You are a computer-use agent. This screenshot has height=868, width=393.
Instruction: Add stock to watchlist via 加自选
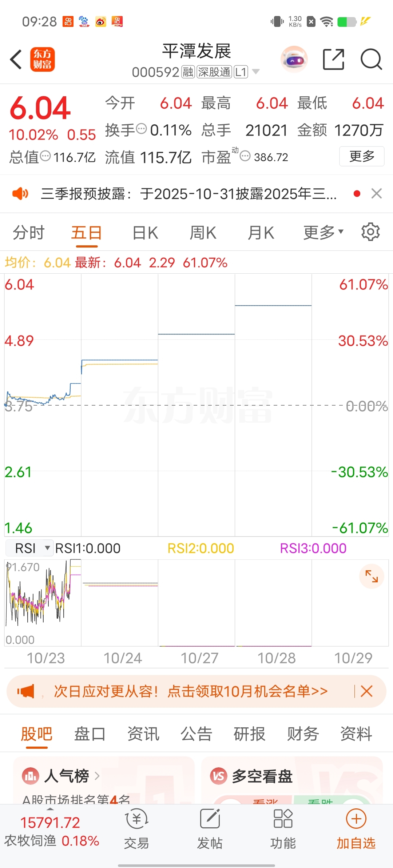click(356, 829)
